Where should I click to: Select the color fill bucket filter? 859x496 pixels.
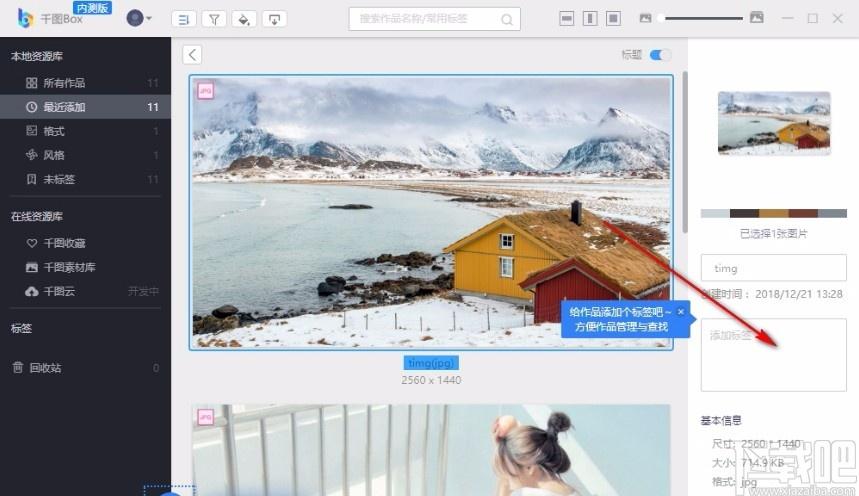click(x=244, y=20)
